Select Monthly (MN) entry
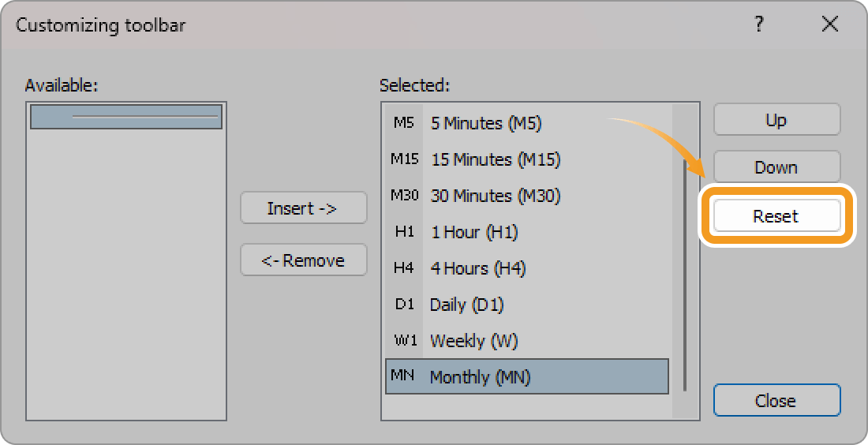The image size is (868, 445). pyautogui.click(x=527, y=376)
